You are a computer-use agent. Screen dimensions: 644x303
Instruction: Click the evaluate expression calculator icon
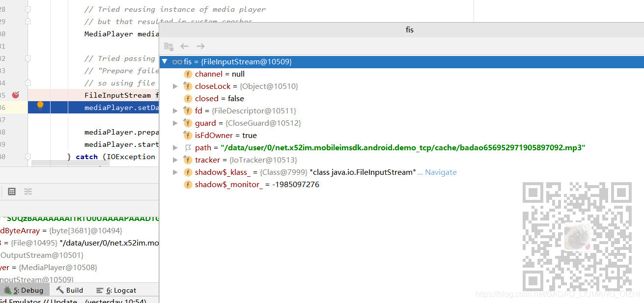(x=11, y=192)
